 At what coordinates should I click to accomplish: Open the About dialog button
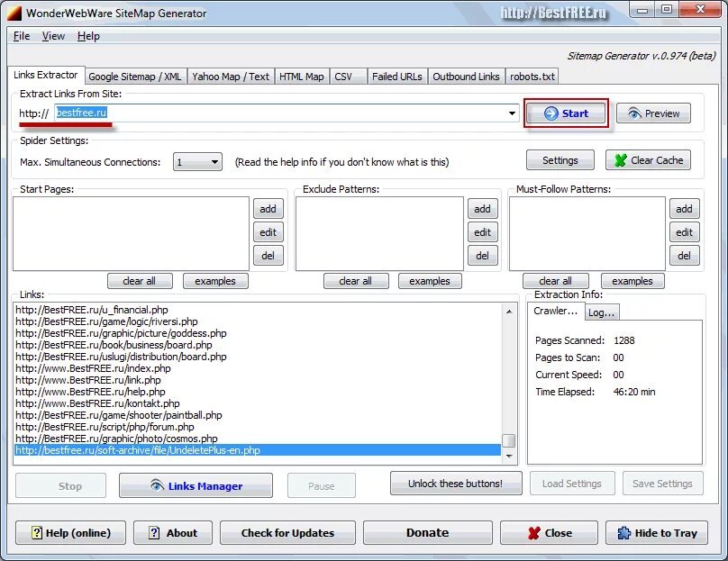click(173, 533)
